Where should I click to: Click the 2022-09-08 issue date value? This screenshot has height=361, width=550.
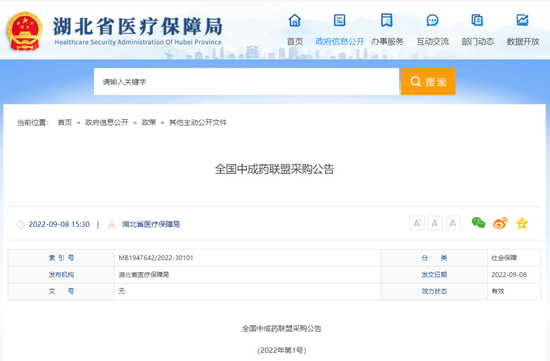coord(509,275)
